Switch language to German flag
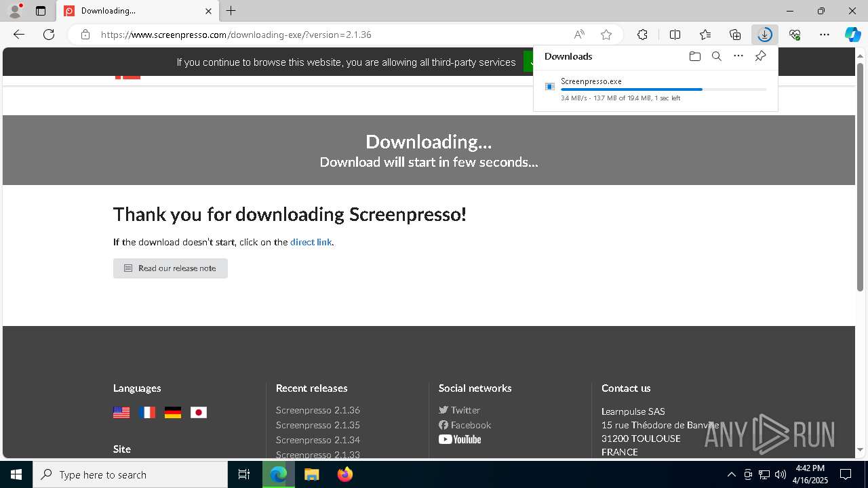The height and width of the screenshot is (488, 868). [x=173, y=412]
